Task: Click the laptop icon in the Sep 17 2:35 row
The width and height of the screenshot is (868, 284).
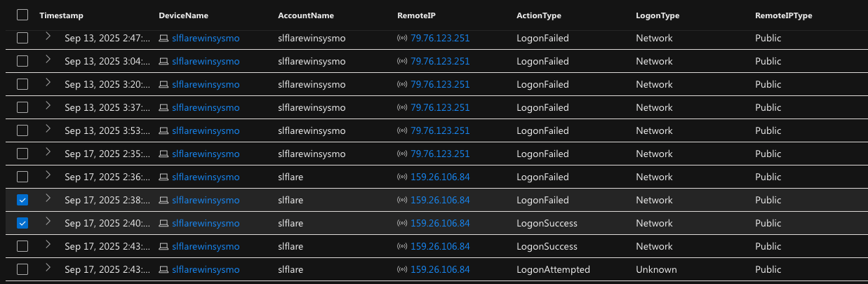Action: [x=163, y=154]
